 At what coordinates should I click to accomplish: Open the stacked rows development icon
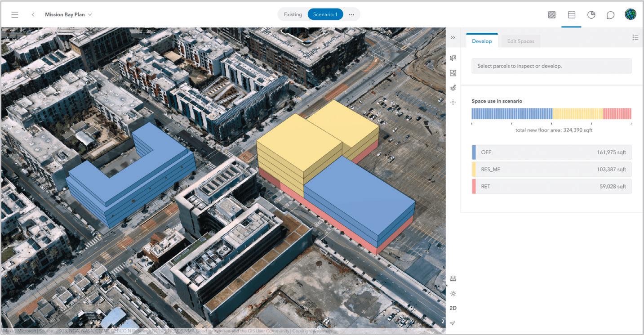click(572, 14)
